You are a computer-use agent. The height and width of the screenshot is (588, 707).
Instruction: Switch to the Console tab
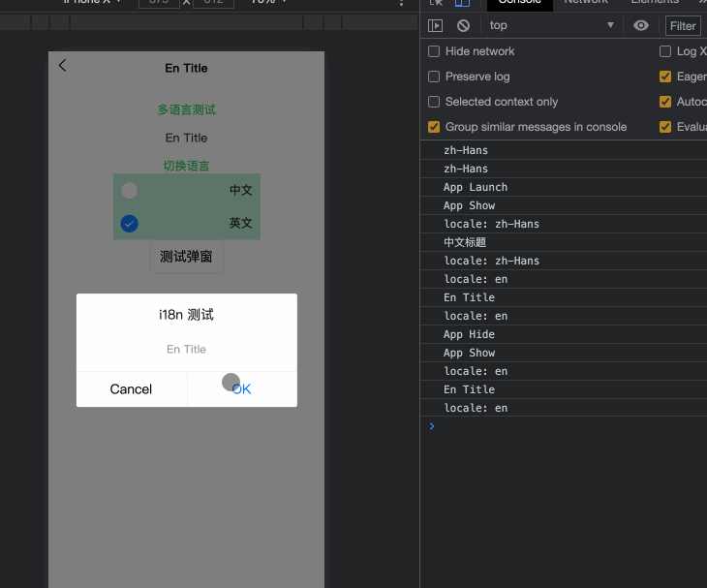pos(519,3)
